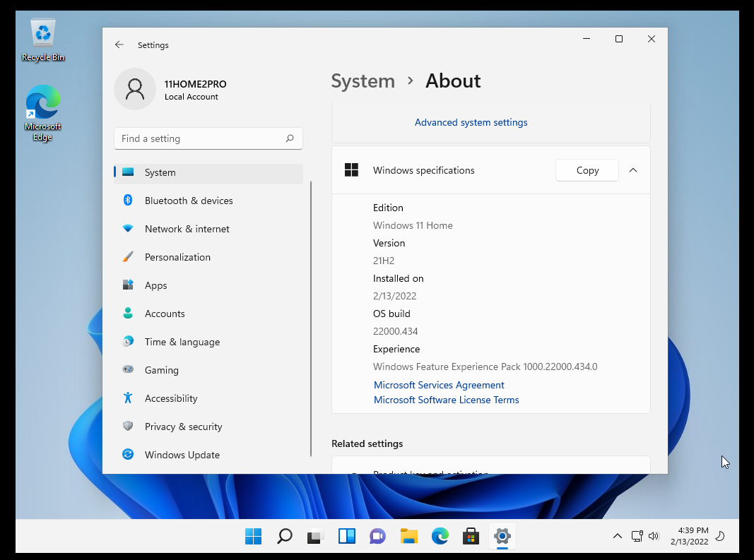
Task: Click the moon focus icon in the tray
Action: pyautogui.click(x=720, y=536)
